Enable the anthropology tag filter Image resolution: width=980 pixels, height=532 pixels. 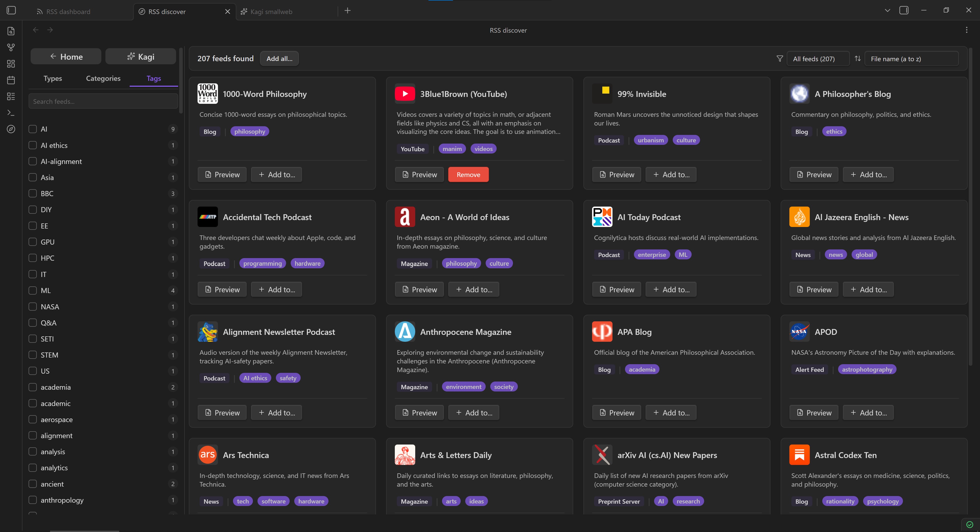33,500
